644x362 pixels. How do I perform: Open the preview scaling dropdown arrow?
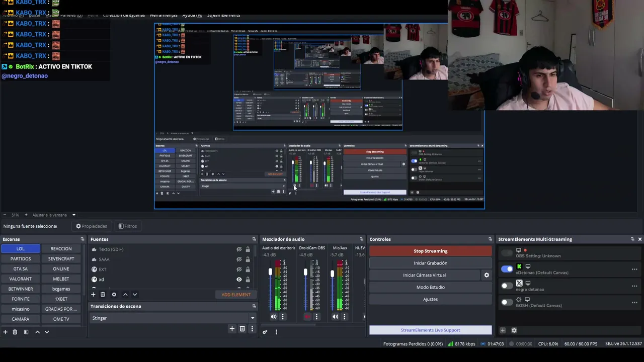tap(73, 215)
